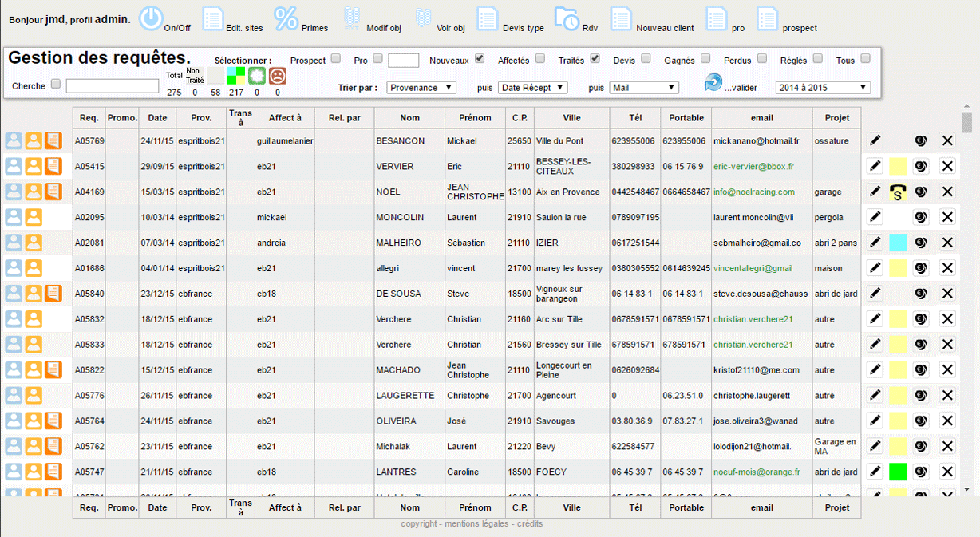Open the Primes percent icon
980x537 pixels.
[x=286, y=18]
